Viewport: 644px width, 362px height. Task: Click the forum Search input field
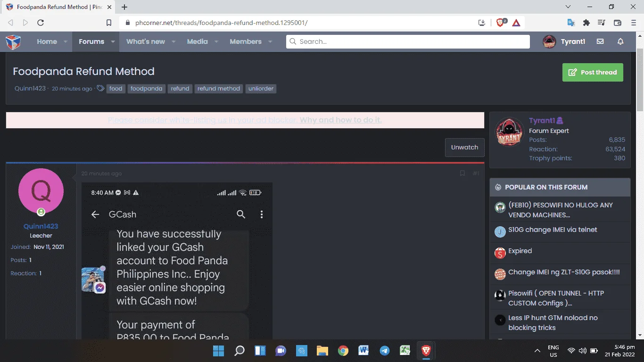[408, 41]
